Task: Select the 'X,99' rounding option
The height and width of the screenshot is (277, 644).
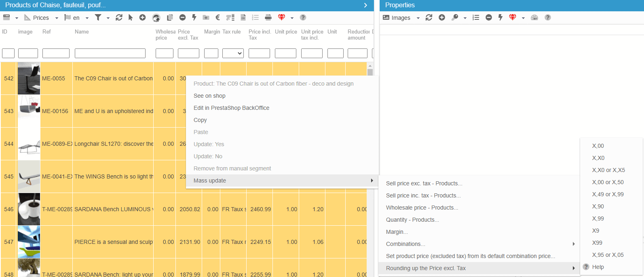Action: 598,218
